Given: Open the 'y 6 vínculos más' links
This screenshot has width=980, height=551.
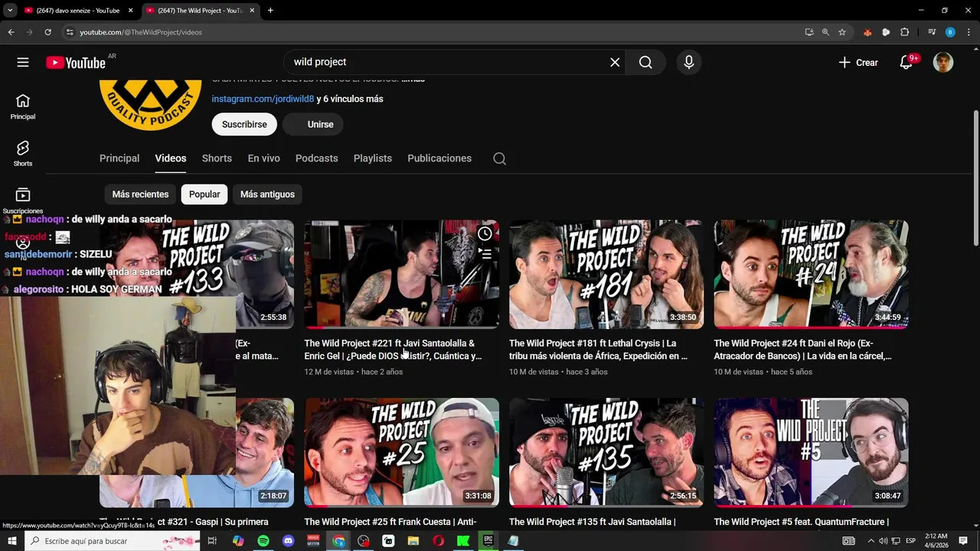Looking at the screenshot, I should 350,99.
